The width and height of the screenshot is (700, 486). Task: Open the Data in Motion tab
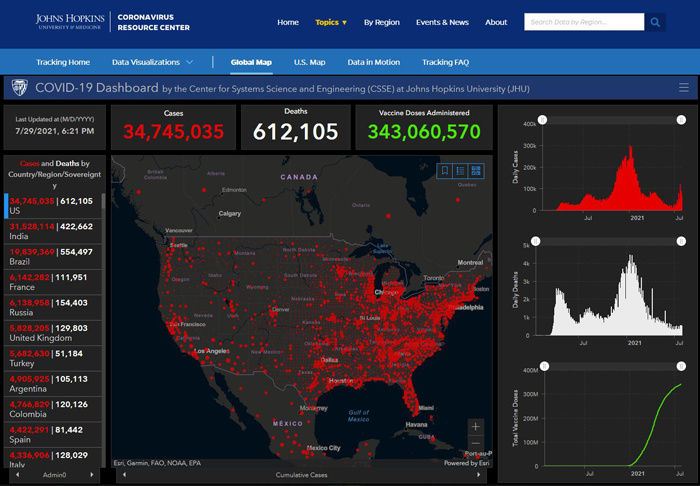click(374, 62)
